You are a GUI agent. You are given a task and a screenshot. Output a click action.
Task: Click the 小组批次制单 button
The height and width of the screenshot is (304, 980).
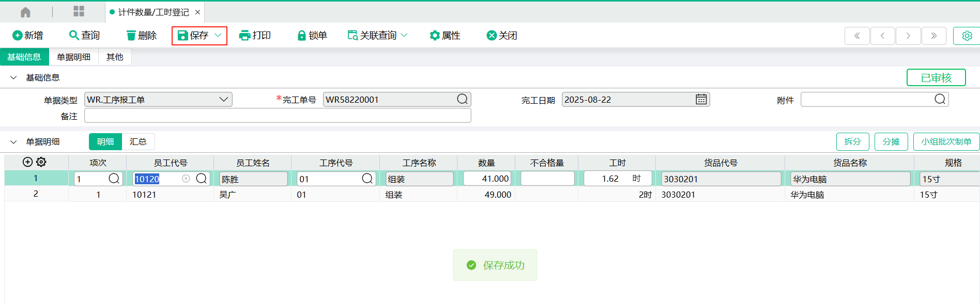pyautogui.click(x=946, y=141)
